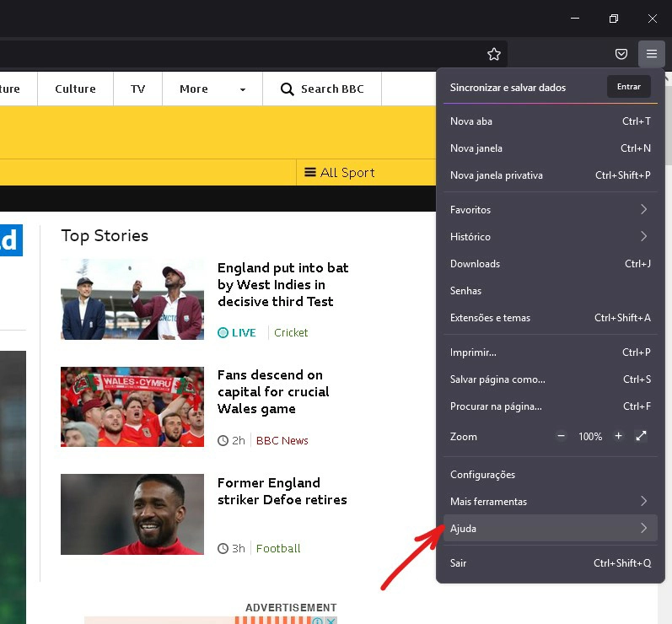
Task: Open Extensões e temas
Action: pyautogui.click(x=551, y=318)
